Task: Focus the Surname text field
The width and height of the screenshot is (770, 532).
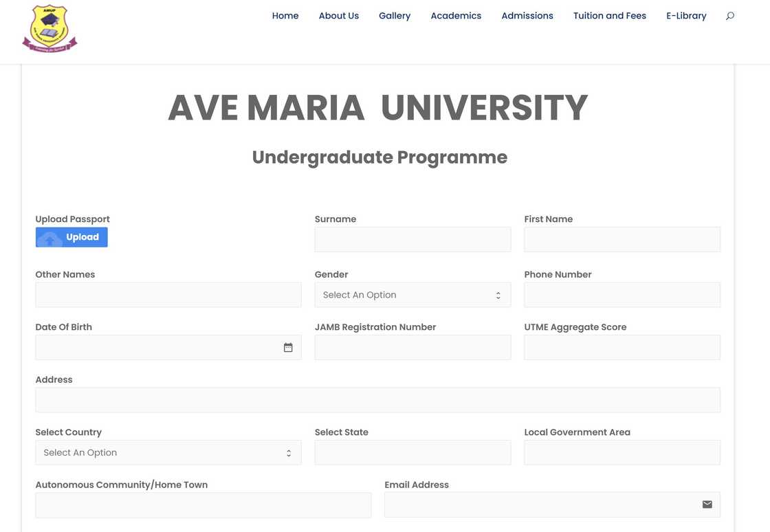Action: click(x=412, y=240)
